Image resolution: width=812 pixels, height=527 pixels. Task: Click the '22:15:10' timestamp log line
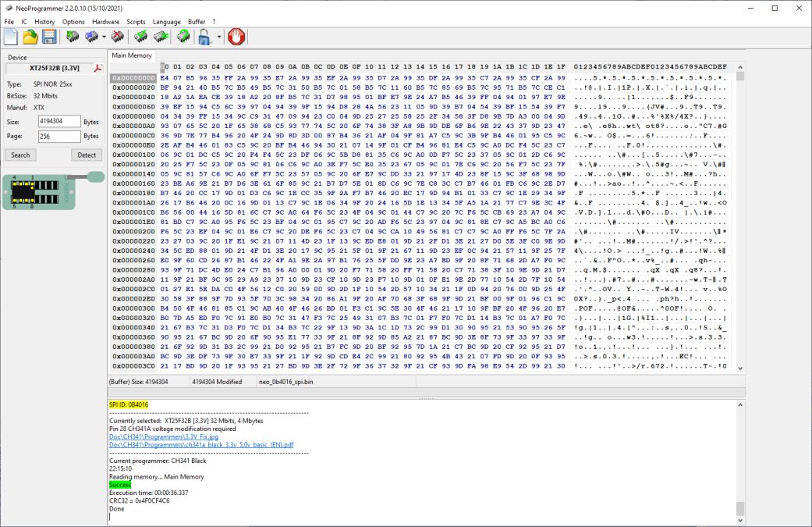(121, 468)
